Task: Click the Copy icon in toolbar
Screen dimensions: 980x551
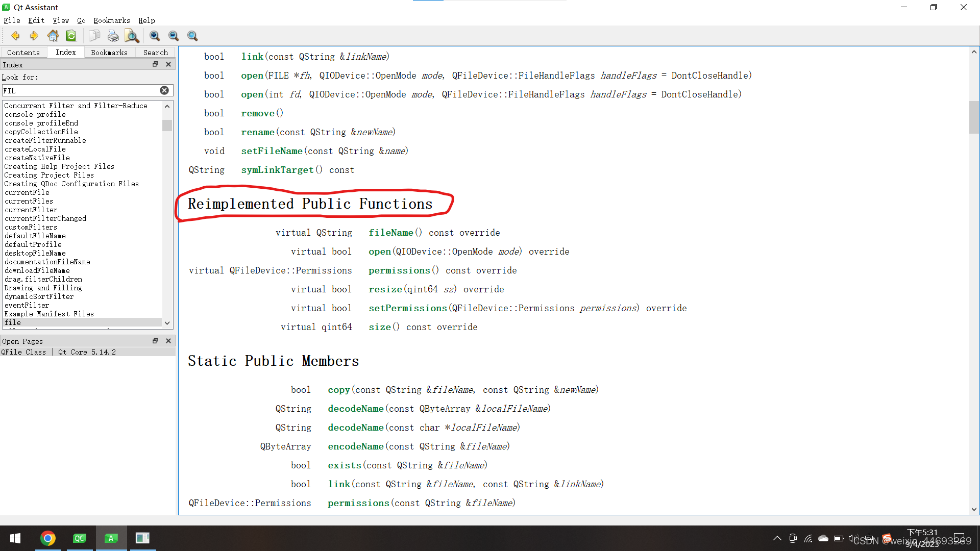Action: coord(94,36)
